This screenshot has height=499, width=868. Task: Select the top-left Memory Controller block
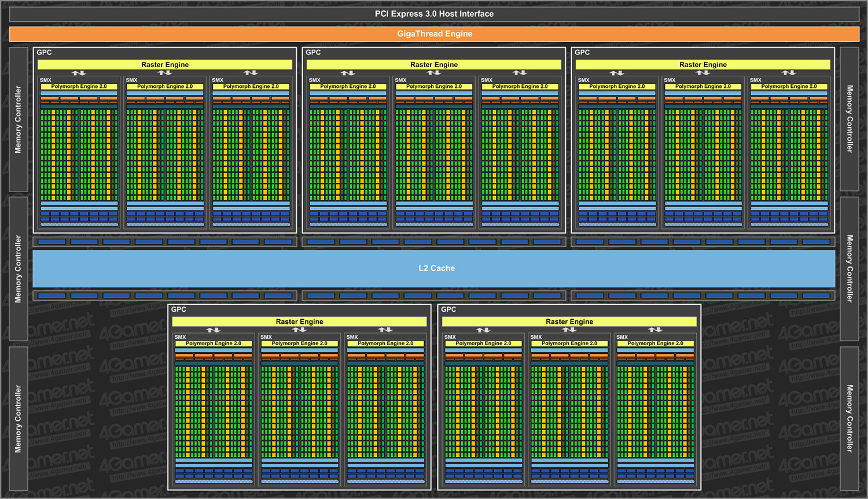(19, 120)
